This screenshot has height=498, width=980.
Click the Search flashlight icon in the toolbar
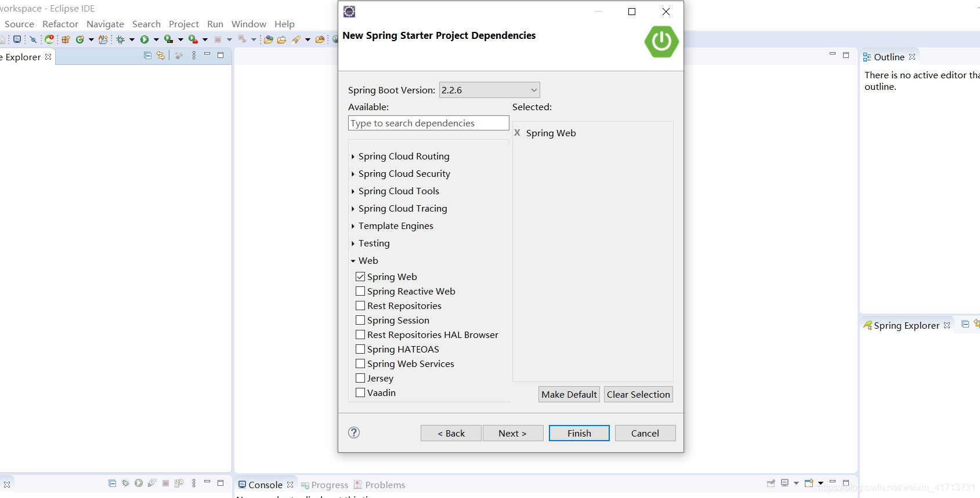pyautogui.click(x=295, y=39)
